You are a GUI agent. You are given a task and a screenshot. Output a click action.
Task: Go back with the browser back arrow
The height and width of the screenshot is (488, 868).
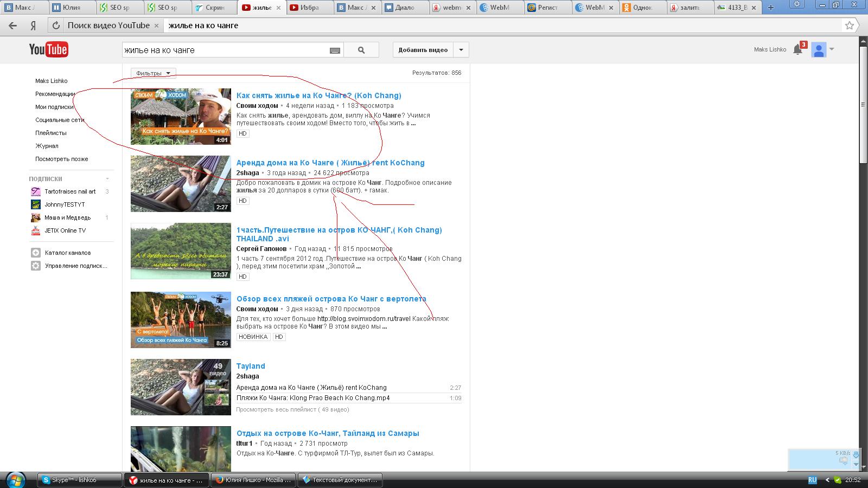pos(12,25)
